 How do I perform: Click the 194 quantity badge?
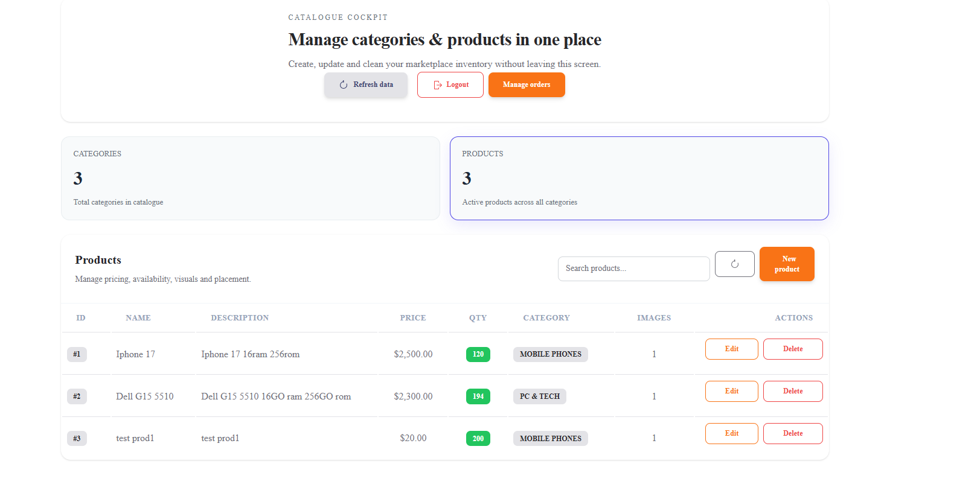(x=478, y=396)
